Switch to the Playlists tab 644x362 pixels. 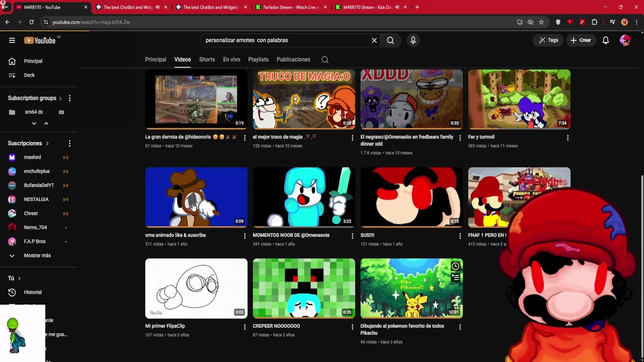(x=258, y=59)
